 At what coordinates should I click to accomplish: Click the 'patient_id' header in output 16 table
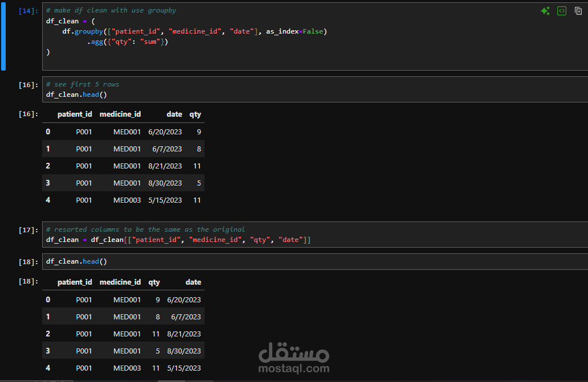[x=75, y=114]
